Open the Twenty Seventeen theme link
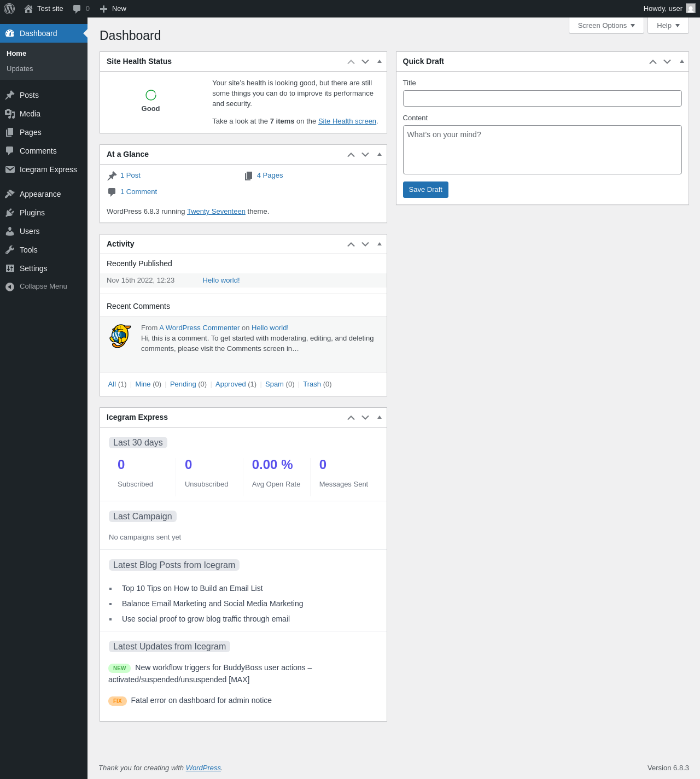Viewport: 700px width, 779px height. (216, 212)
